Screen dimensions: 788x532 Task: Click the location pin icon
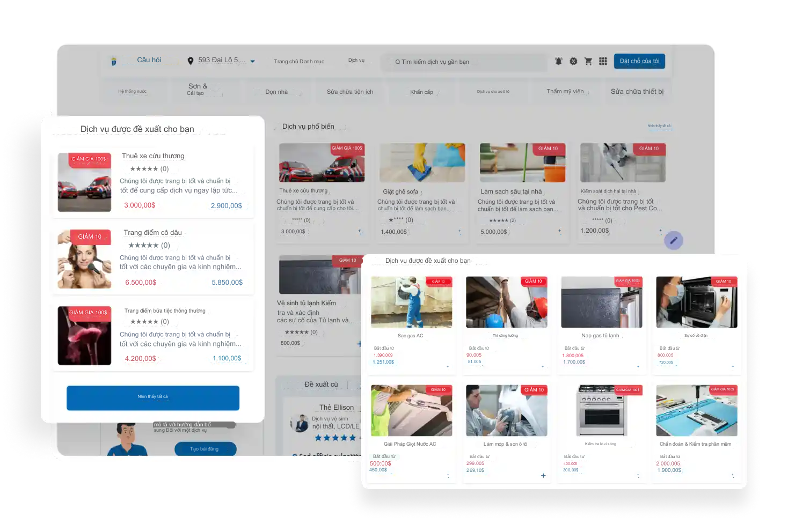pyautogui.click(x=191, y=61)
